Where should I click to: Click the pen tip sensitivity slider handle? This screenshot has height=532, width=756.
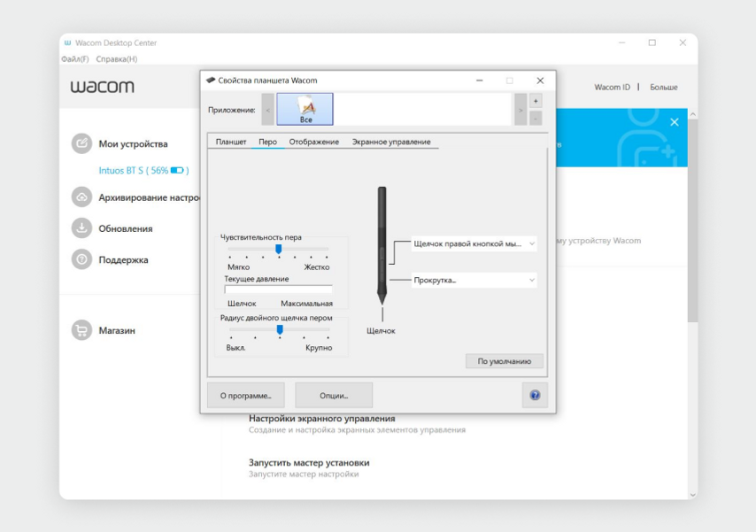click(279, 249)
